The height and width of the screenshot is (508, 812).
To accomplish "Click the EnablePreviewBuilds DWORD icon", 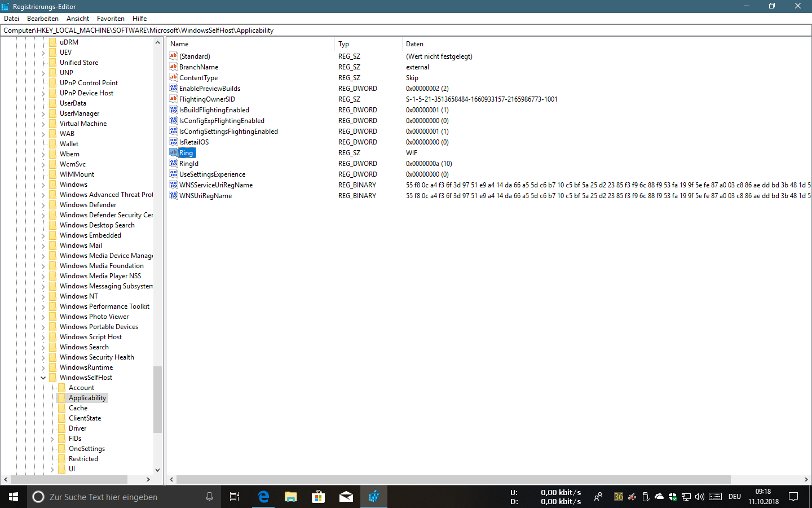I will pyautogui.click(x=174, y=88).
